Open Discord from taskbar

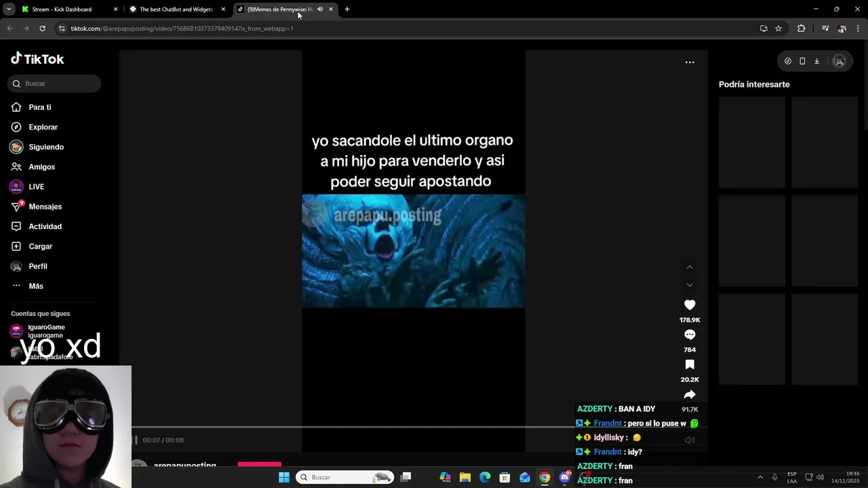pos(564,477)
